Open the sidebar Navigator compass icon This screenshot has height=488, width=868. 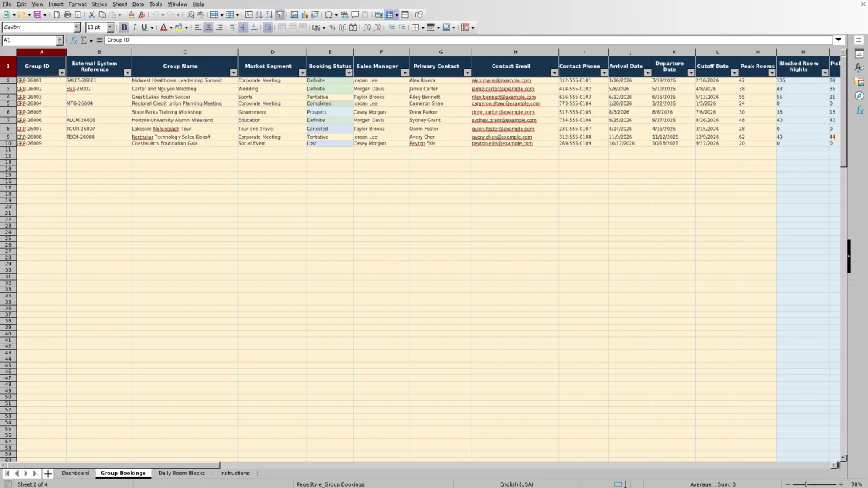pos(859,95)
